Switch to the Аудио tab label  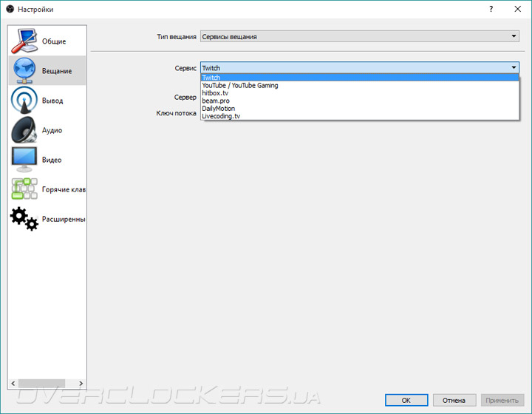[52, 130]
